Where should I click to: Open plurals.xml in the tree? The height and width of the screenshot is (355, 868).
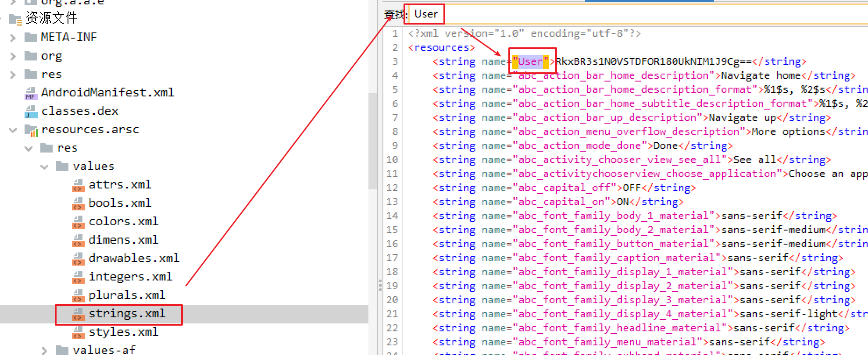pyautogui.click(x=127, y=295)
